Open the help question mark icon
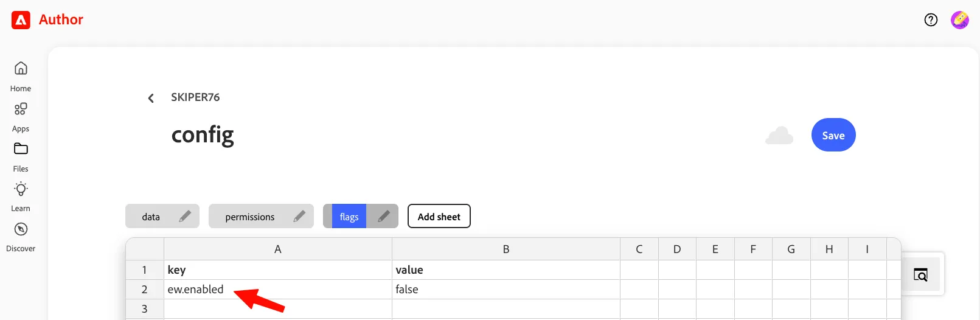The height and width of the screenshot is (320, 980). click(931, 20)
